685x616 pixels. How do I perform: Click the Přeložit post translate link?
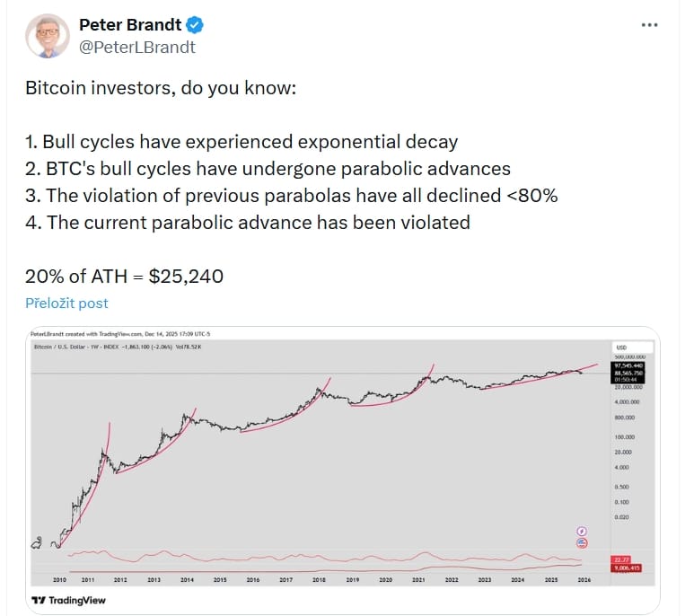(68, 303)
